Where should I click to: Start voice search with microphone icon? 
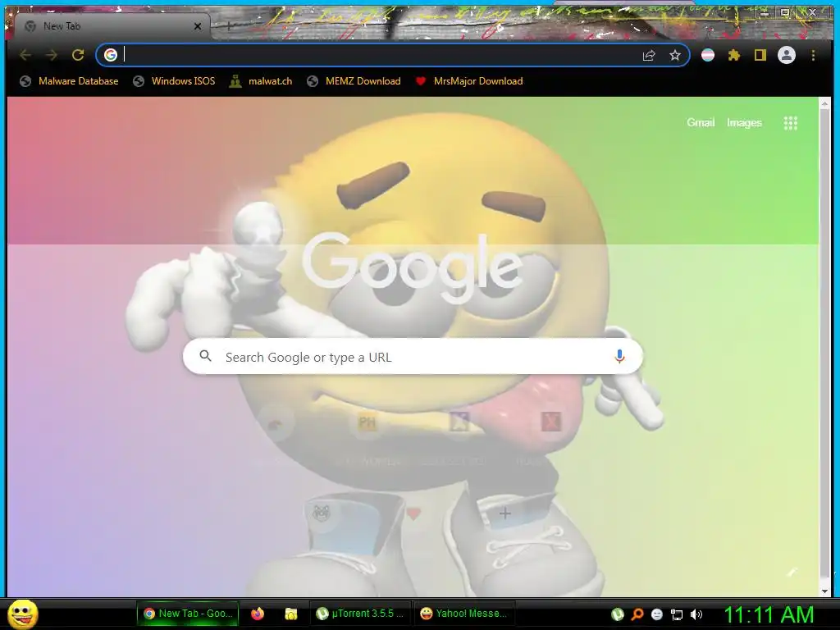coord(619,356)
